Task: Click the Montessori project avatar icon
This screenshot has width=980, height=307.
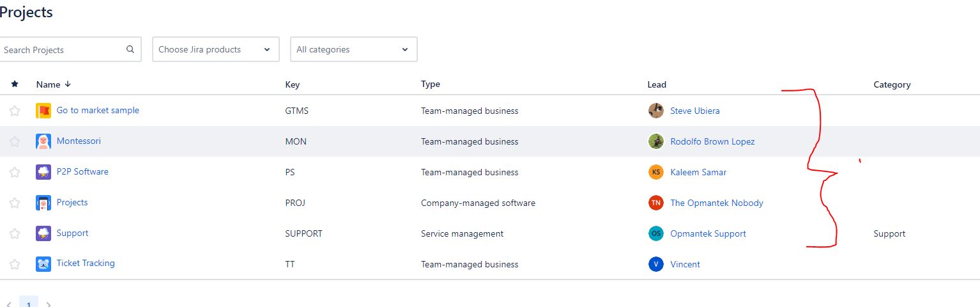Action: pos(43,141)
